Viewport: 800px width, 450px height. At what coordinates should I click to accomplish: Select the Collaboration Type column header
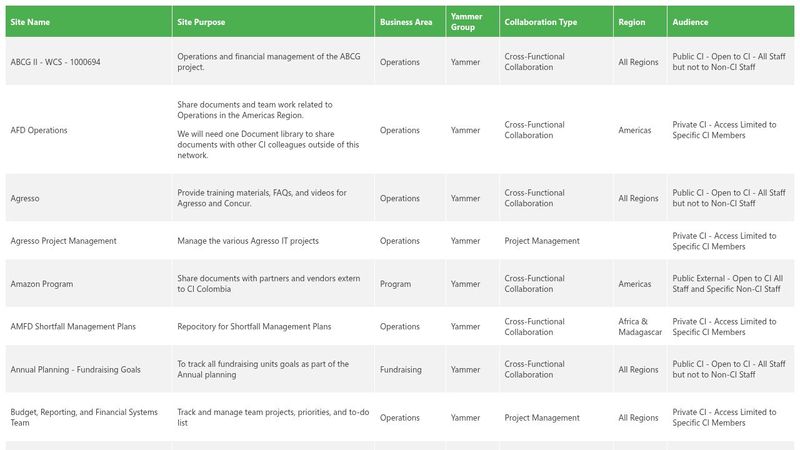(x=541, y=21)
